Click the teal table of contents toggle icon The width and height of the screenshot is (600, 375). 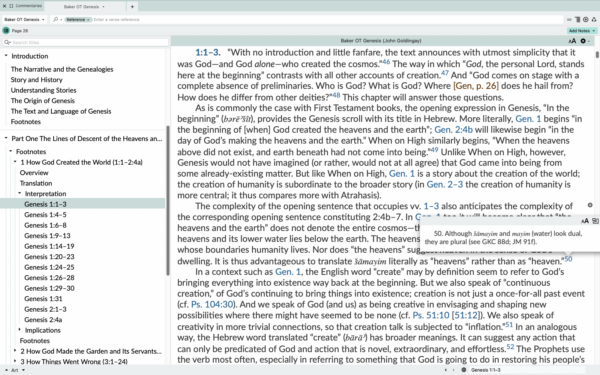6,31
